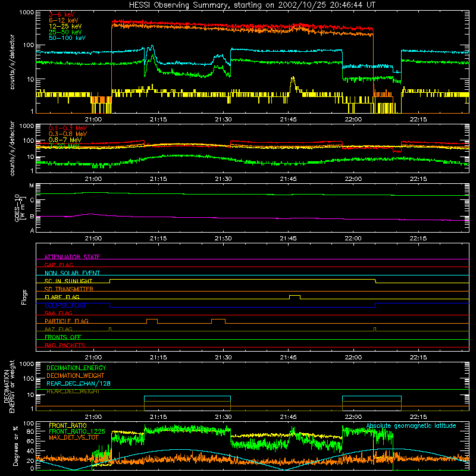Click the GAP_FLAG label
The width and height of the screenshot is (476, 476).
tap(58, 265)
